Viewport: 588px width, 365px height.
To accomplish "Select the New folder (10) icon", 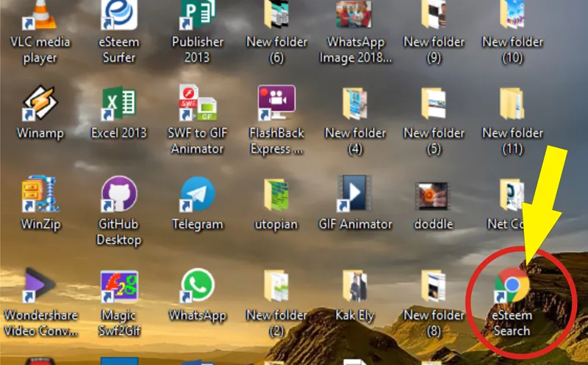I will (512, 15).
